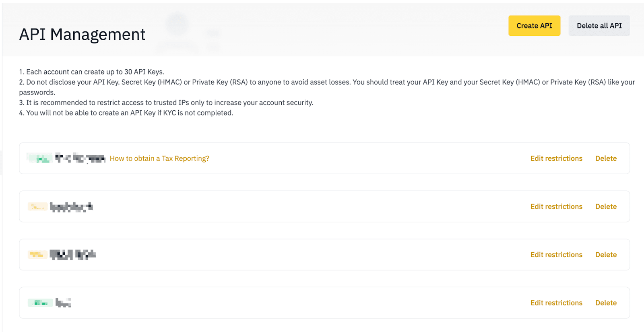Click the orange badge on the second API key
Viewport: 644px width, 332px height.
click(37, 207)
